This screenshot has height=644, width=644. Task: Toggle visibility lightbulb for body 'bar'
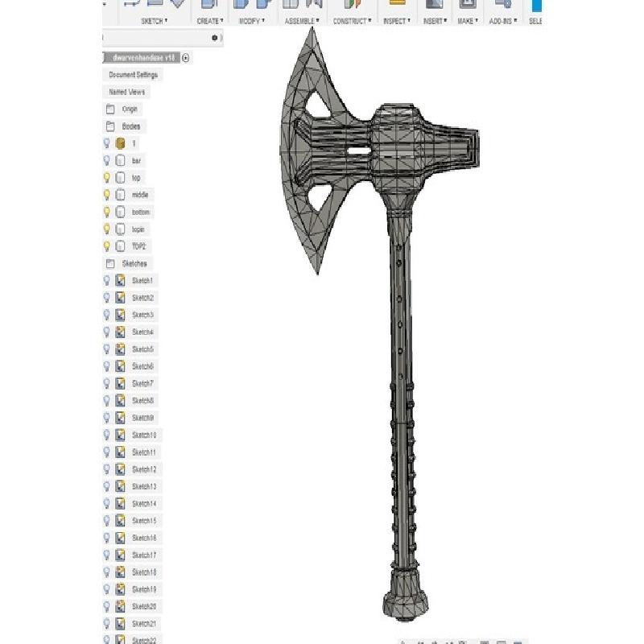[x=106, y=160]
